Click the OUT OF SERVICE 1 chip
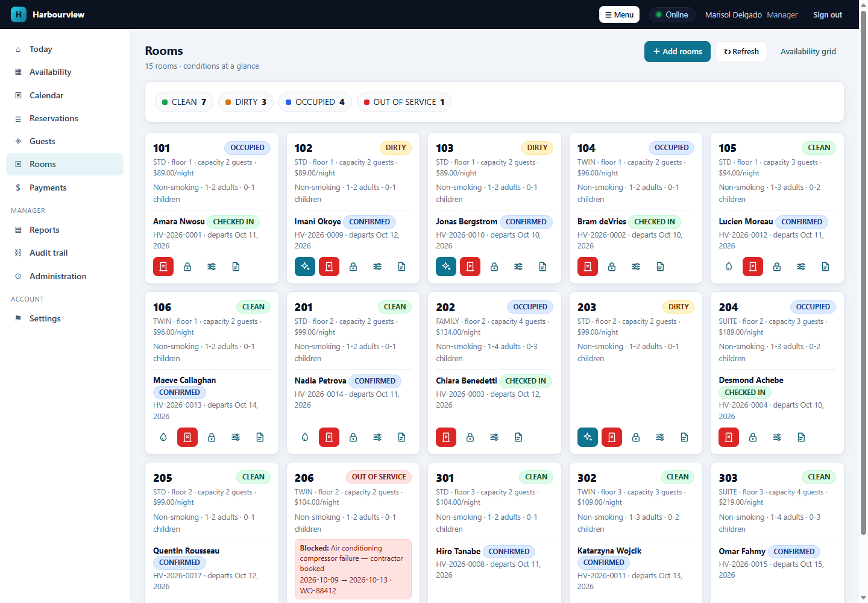 [404, 102]
